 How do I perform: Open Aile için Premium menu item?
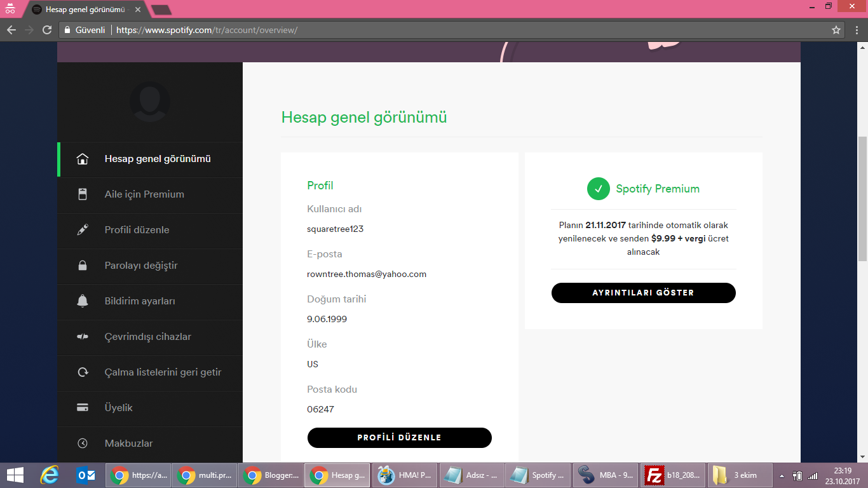coord(150,195)
